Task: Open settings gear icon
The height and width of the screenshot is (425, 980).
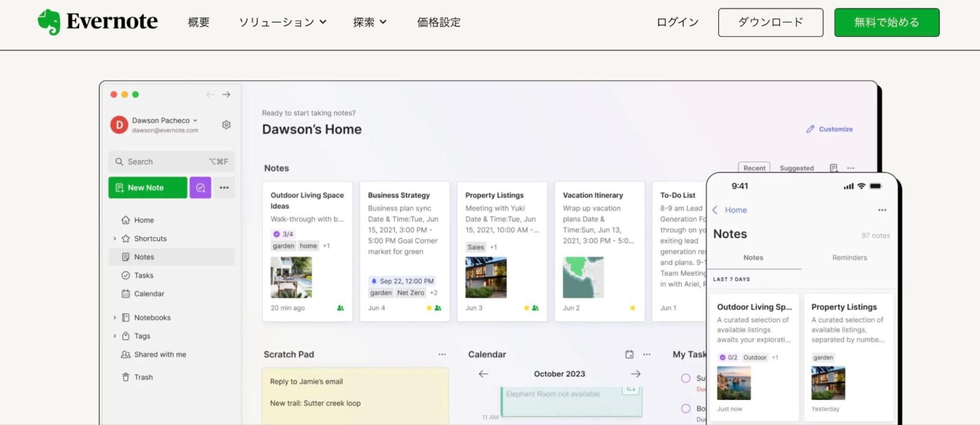Action: pyautogui.click(x=226, y=125)
